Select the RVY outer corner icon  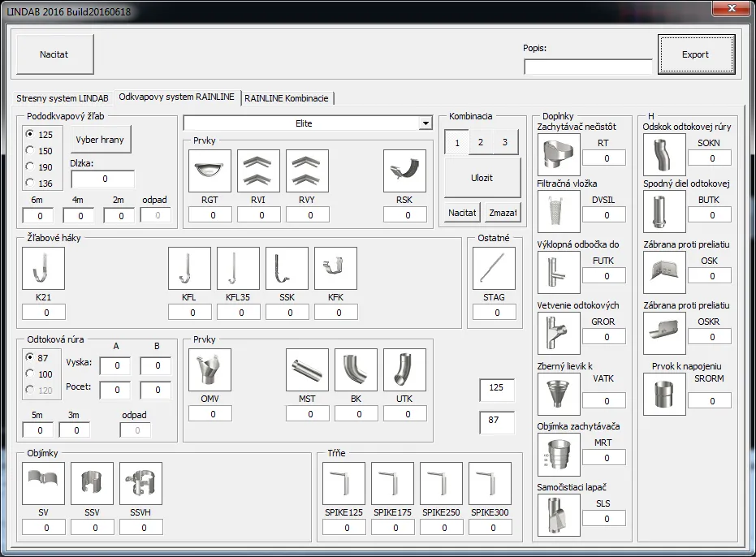(x=307, y=171)
